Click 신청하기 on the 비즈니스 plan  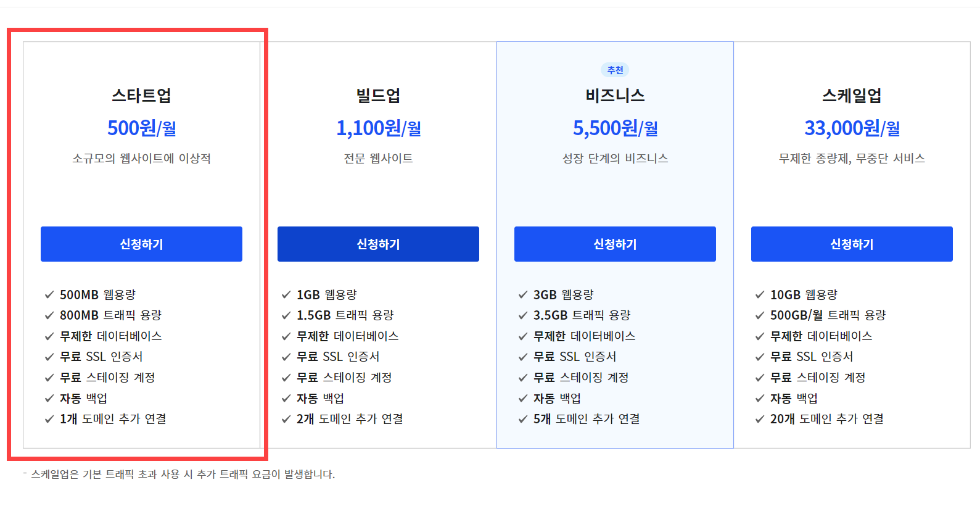[x=615, y=244]
